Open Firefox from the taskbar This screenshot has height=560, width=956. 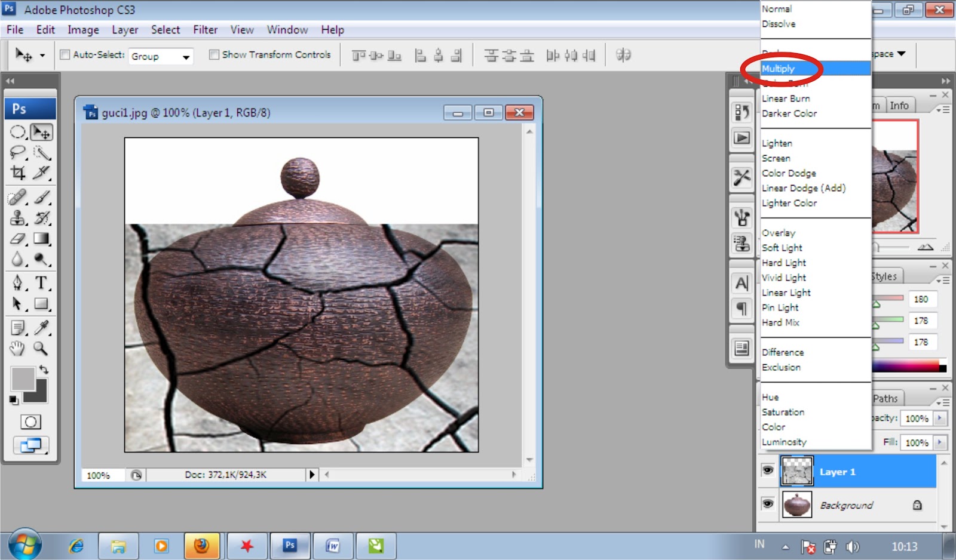click(201, 546)
